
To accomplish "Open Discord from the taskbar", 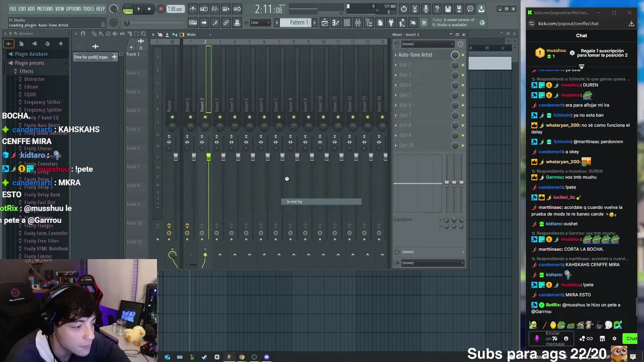I will tap(267, 357).
